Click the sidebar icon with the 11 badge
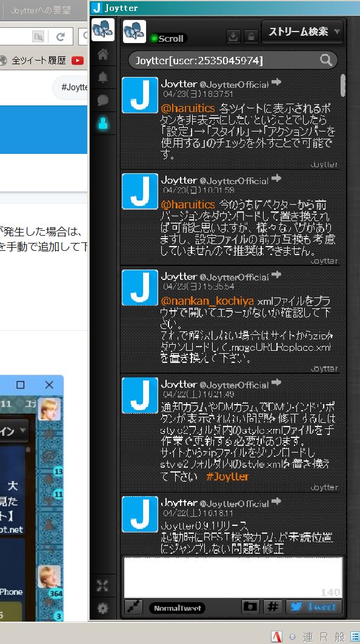This screenshot has height=644, width=360. pyautogui.click(x=50, y=502)
